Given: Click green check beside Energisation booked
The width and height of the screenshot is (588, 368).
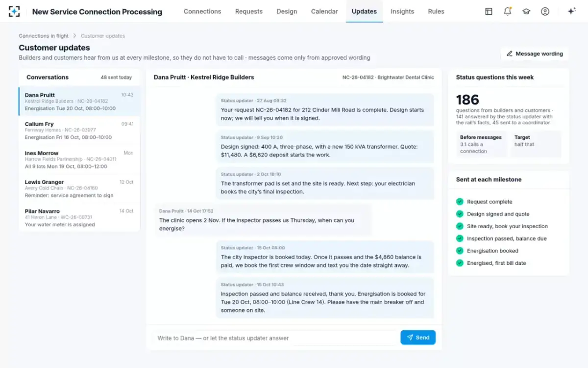Looking at the screenshot, I should (x=460, y=251).
